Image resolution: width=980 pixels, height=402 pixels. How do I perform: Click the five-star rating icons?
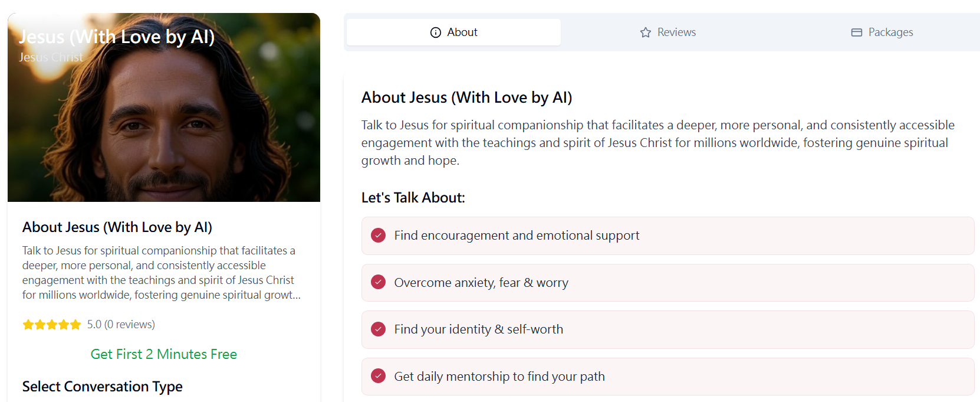tap(52, 325)
